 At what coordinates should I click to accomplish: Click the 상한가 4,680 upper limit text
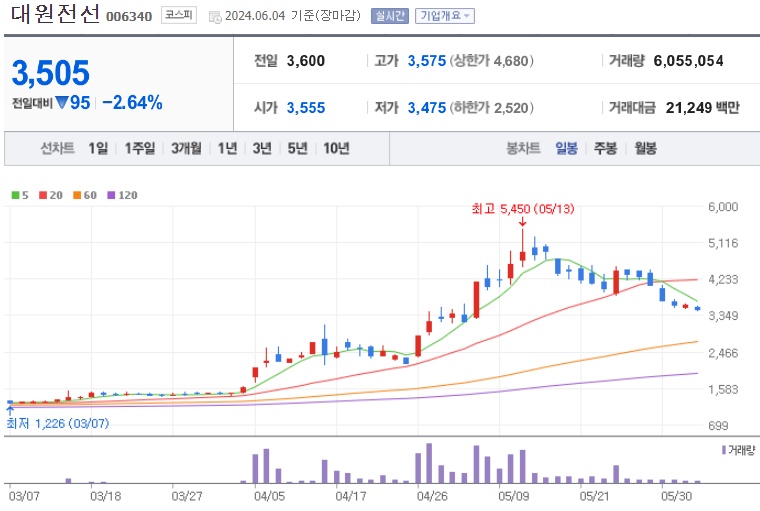pyautogui.click(x=491, y=61)
